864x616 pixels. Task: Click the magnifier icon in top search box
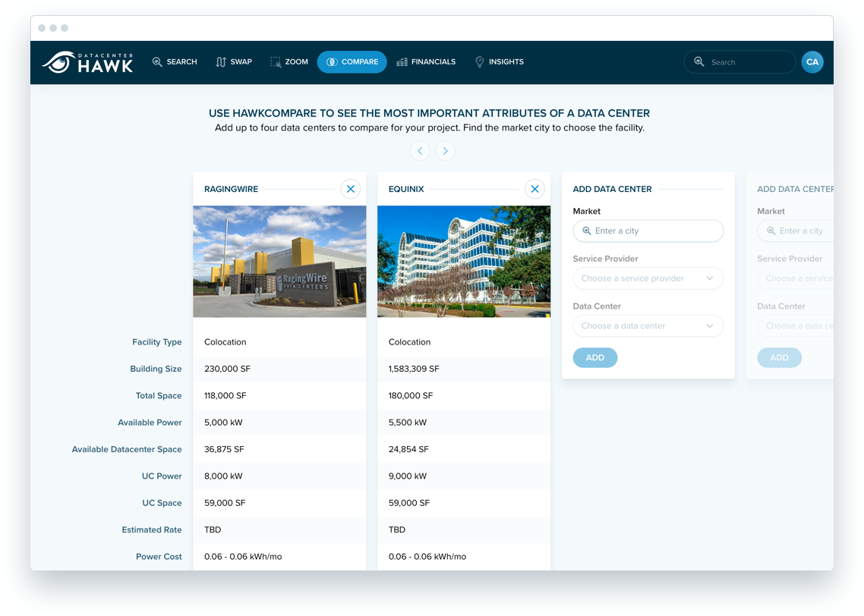(x=698, y=61)
